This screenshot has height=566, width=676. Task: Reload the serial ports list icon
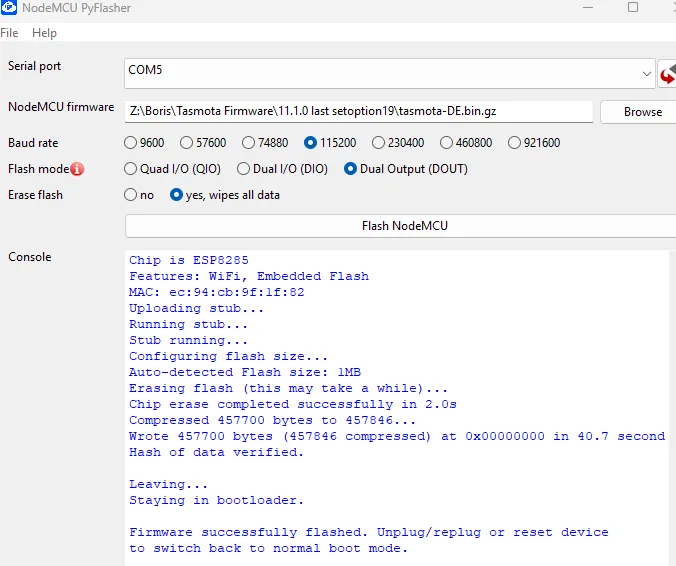click(667, 74)
